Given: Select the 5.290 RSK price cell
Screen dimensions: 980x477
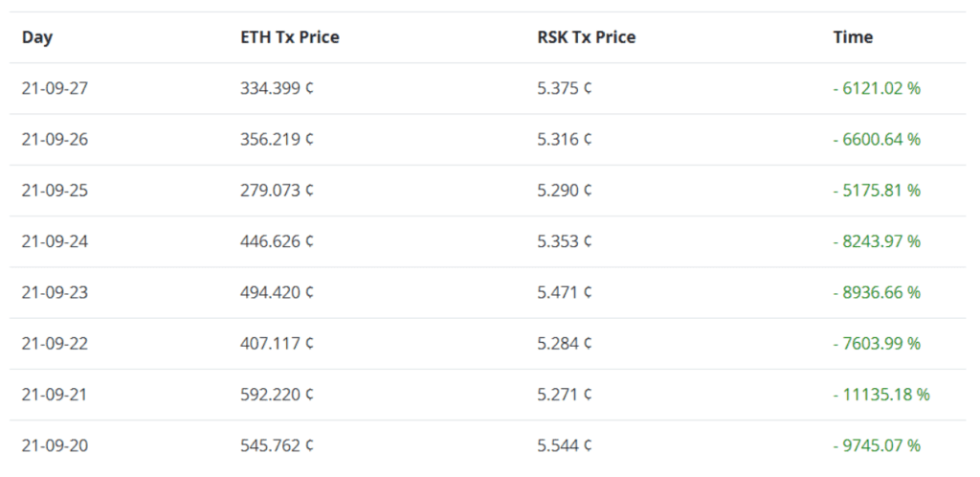Looking at the screenshot, I should coord(565,190).
